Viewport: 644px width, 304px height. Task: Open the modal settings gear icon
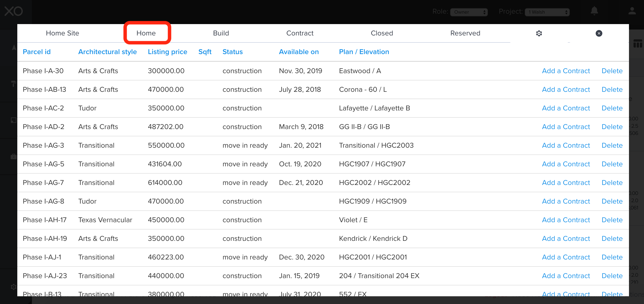[539, 33]
